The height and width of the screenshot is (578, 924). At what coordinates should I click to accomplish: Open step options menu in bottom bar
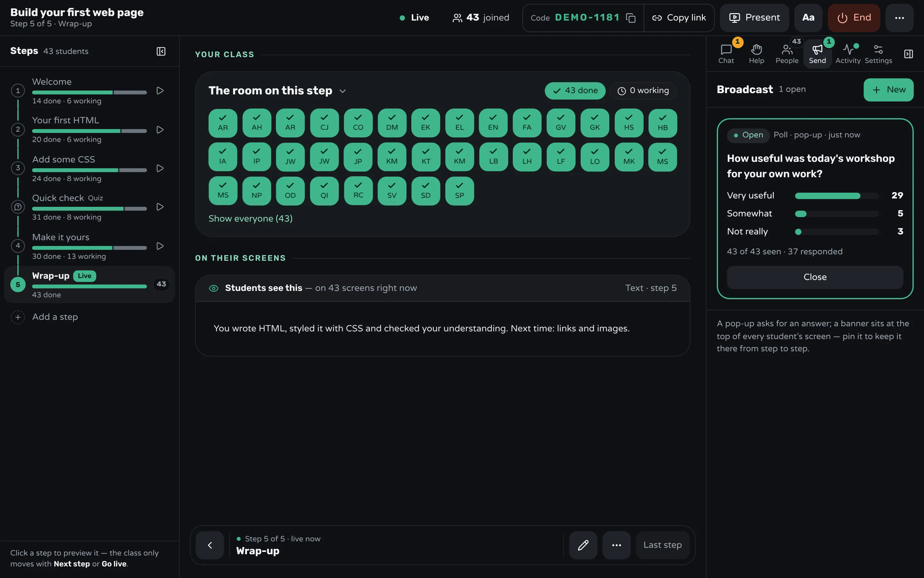pyautogui.click(x=616, y=545)
